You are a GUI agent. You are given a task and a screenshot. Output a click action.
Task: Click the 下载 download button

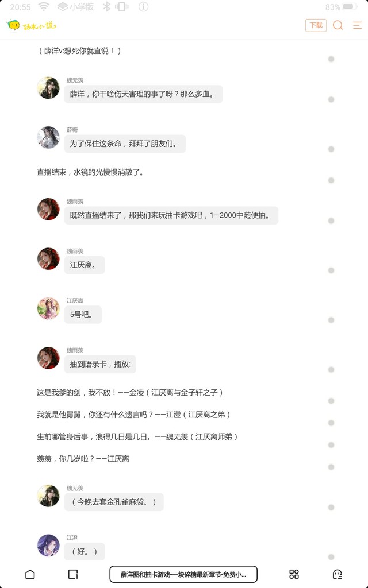316,25
